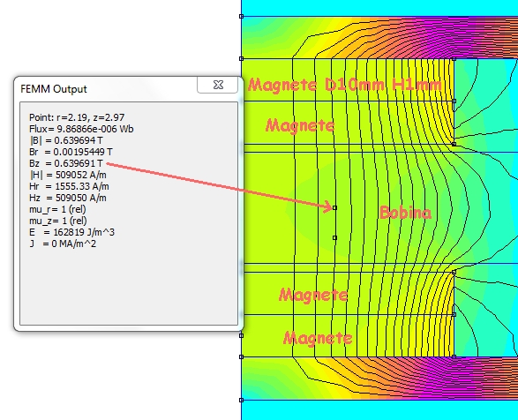Click the Br = 0.00195449 T line
The image size is (518, 420).
coord(71,152)
